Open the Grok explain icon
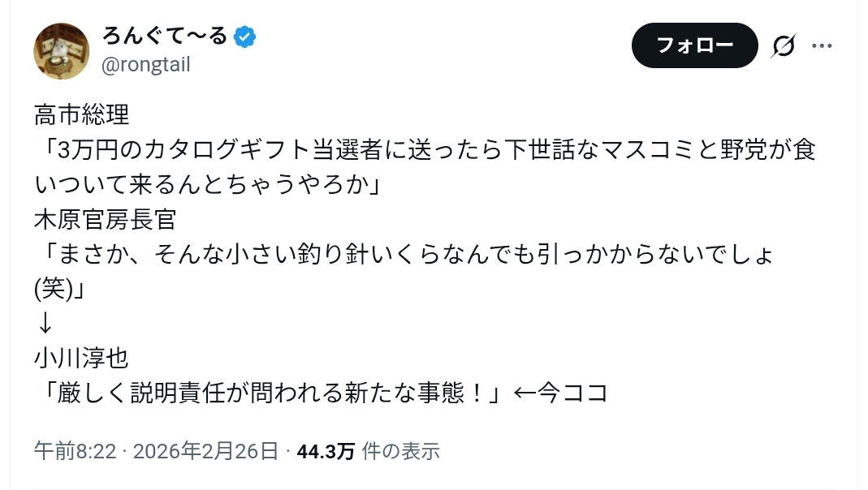Image resolution: width=868 pixels, height=490 pixels. [x=783, y=47]
